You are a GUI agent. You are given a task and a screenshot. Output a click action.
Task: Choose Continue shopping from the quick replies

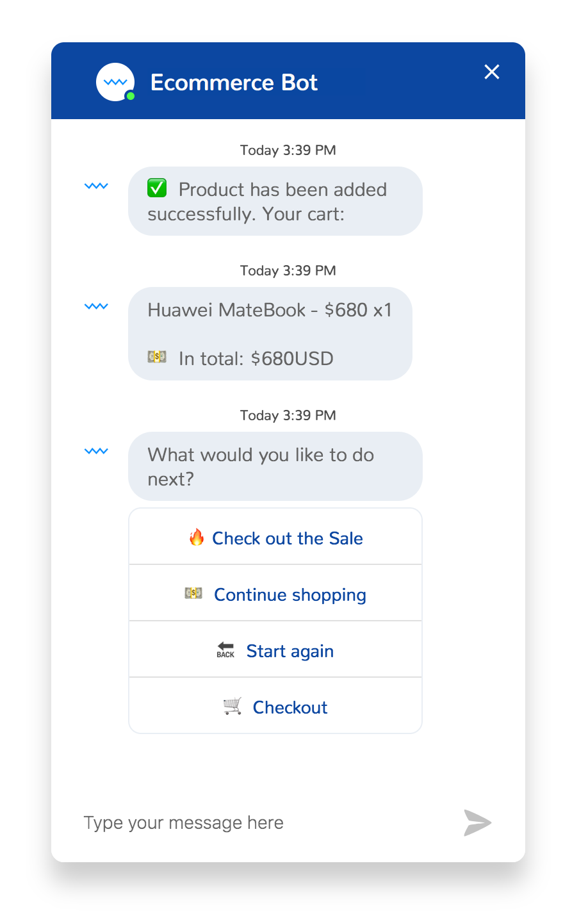pyautogui.click(x=275, y=594)
